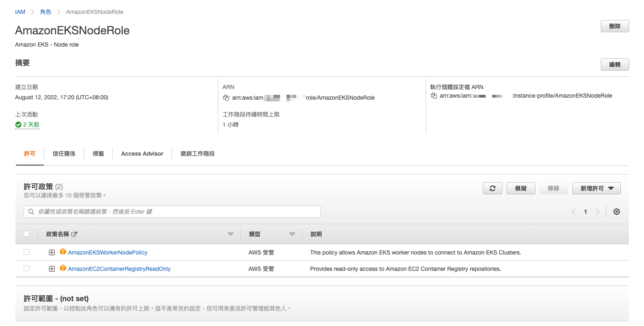Open the AmazonEKSWorkerNodePolicy policy link
The width and height of the screenshot is (644, 326).
tap(108, 252)
